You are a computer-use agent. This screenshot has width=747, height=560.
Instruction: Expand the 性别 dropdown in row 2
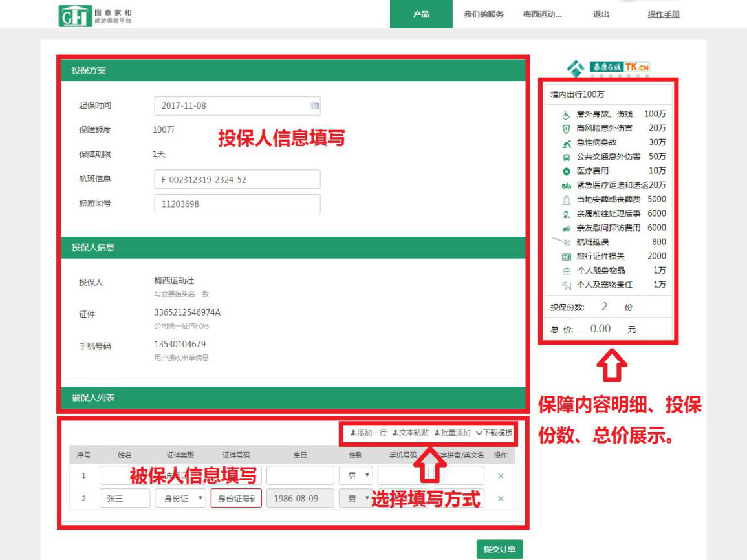click(x=356, y=499)
